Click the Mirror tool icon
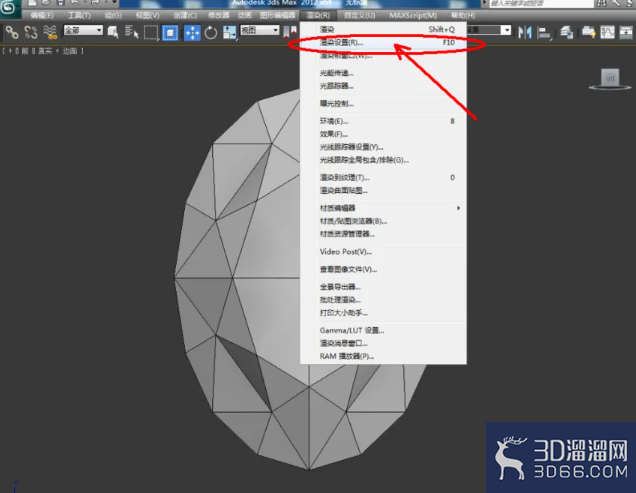Viewport: 636px width, 493px height. click(525, 32)
